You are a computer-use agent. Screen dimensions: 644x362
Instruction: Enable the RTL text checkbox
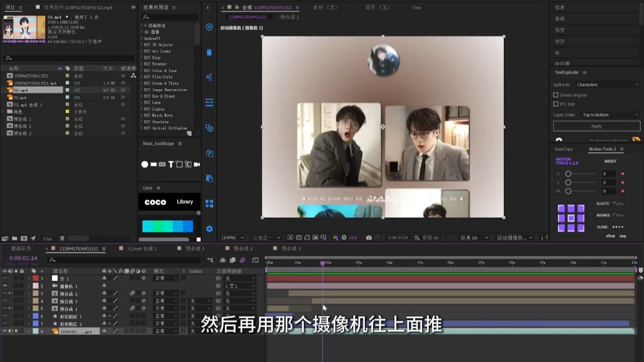pos(556,104)
